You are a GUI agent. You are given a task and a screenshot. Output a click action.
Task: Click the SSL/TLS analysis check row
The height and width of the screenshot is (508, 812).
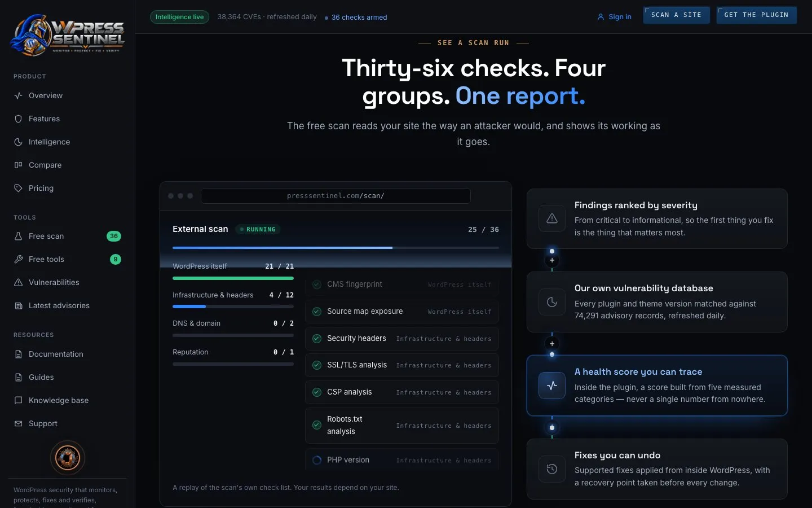point(402,365)
